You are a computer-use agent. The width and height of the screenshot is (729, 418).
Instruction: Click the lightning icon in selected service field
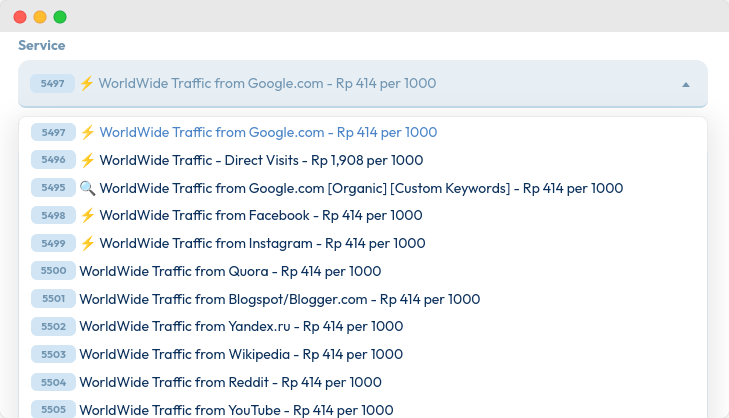point(86,83)
